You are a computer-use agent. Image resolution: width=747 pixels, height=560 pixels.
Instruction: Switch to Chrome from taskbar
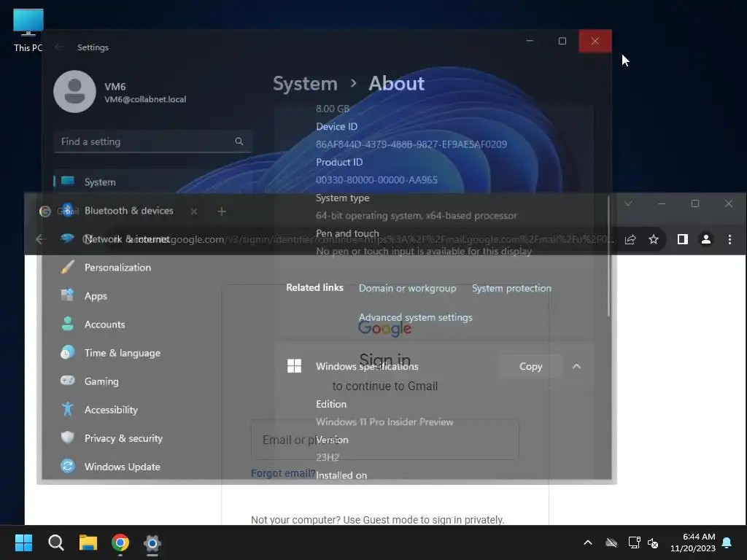coord(120,542)
